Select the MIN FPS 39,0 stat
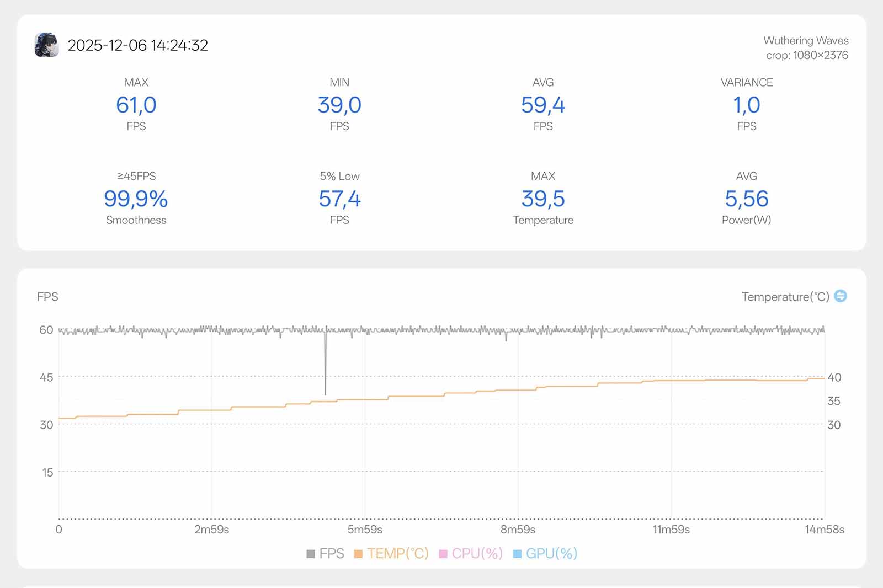This screenshot has height=588, width=883. [339, 105]
